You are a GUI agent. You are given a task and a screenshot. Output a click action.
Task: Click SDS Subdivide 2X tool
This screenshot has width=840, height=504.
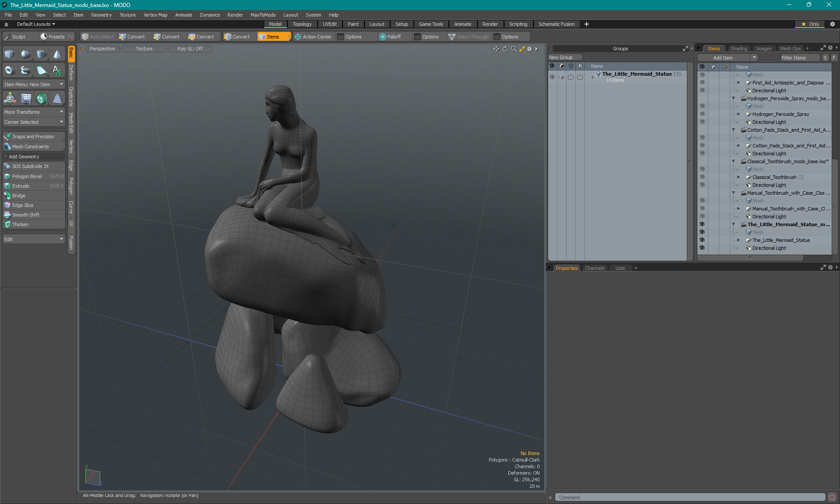click(34, 166)
